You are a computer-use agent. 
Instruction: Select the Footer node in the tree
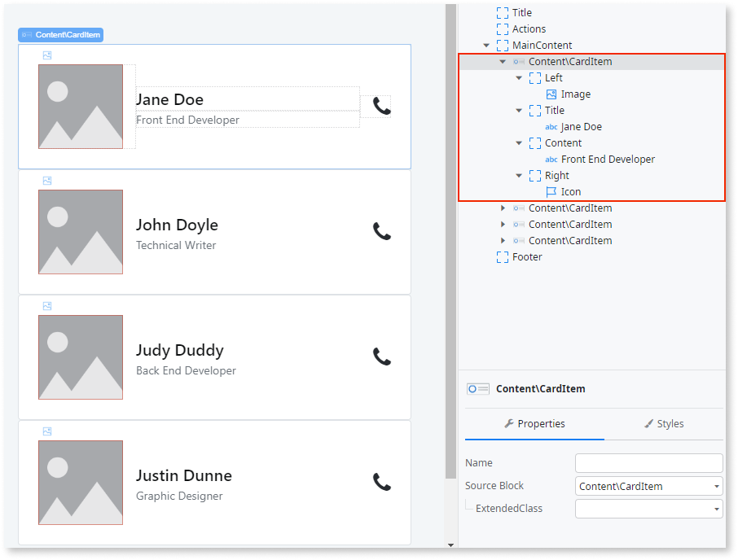click(x=527, y=256)
